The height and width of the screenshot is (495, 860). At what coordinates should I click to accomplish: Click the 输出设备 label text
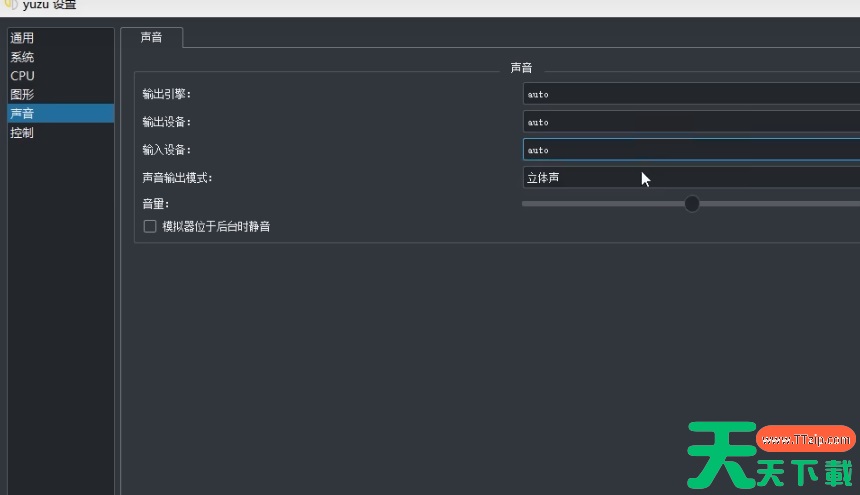pyautogui.click(x=166, y=122)
